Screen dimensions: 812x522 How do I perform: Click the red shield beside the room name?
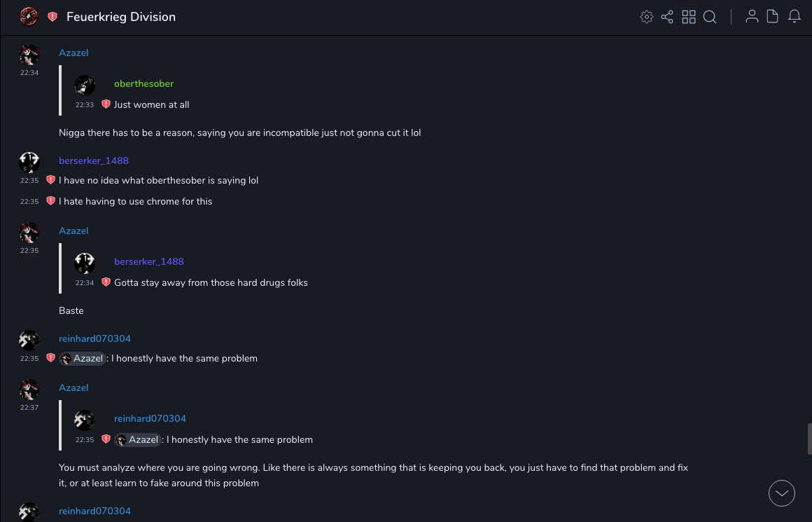[52, 17]
